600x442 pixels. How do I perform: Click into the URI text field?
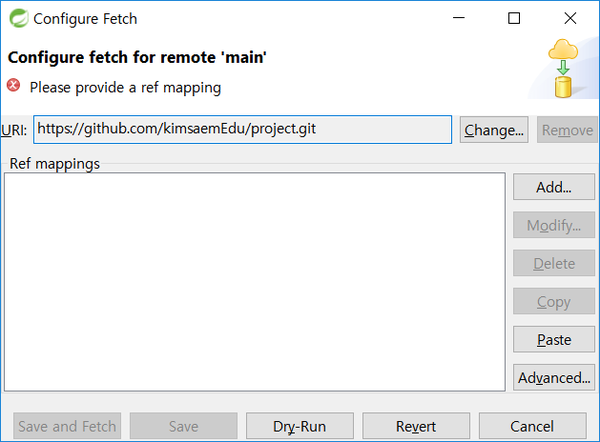242,129
